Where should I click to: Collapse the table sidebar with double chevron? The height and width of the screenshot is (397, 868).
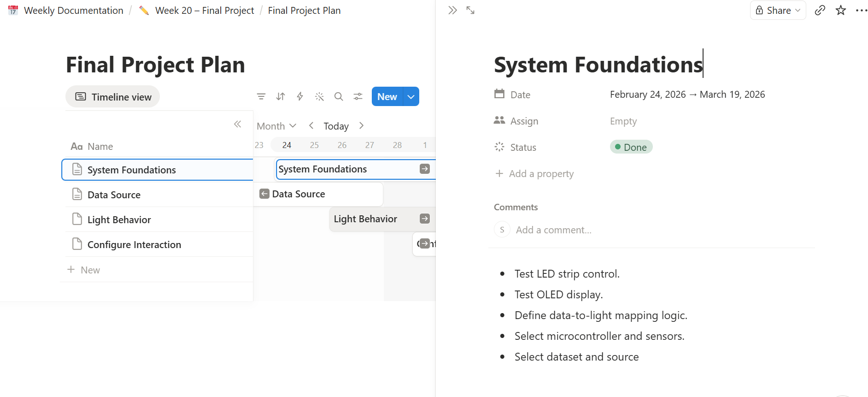click(238, 124)
